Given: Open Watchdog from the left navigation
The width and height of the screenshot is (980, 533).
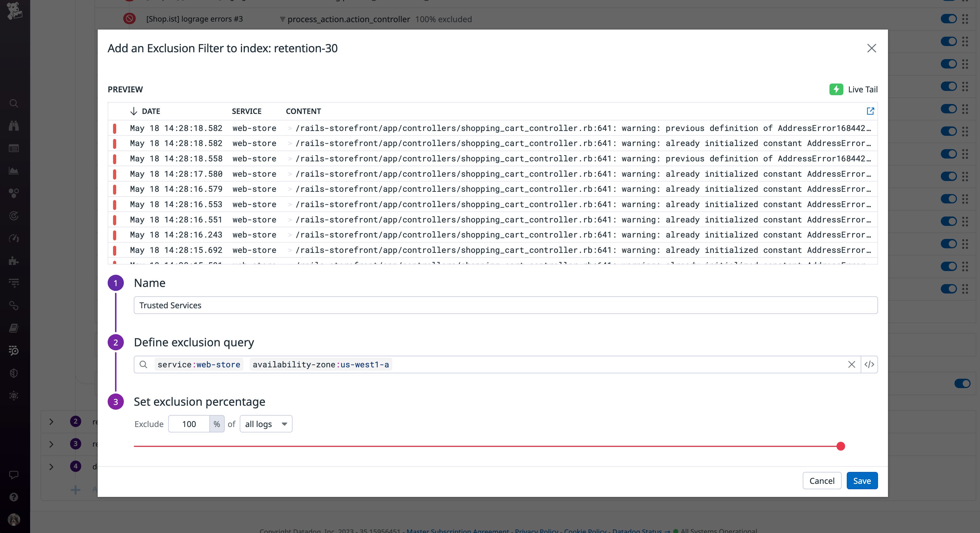Looking at the screenshot, I should coord(14,126).
